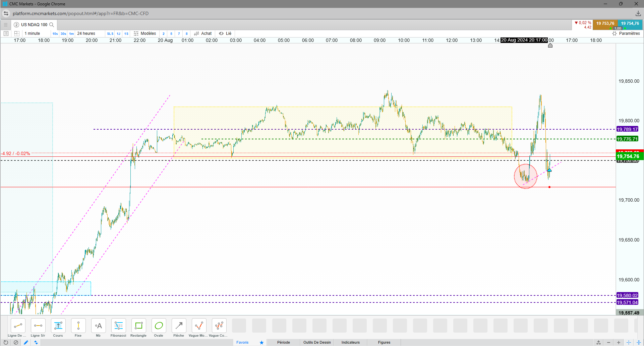Image resolution: width=644 pixels, height=346 pixels.
Task: Select the Ovale drawing tool
Action: coord(159,326)
